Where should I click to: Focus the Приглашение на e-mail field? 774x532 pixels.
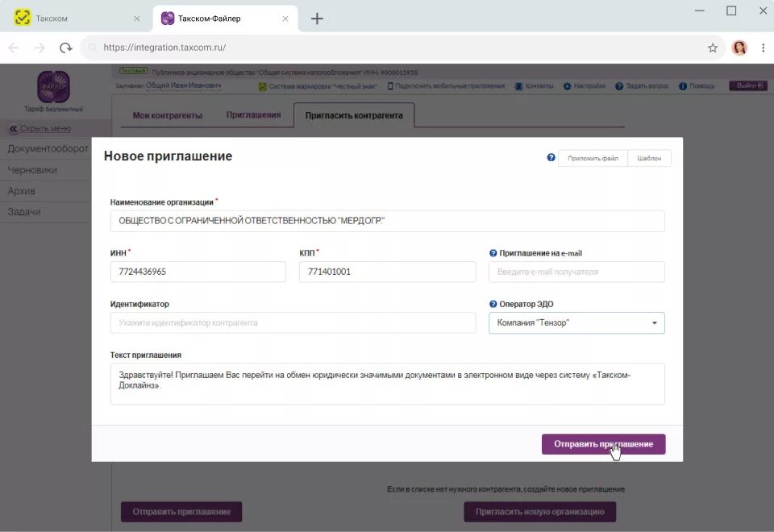point(576,272)
